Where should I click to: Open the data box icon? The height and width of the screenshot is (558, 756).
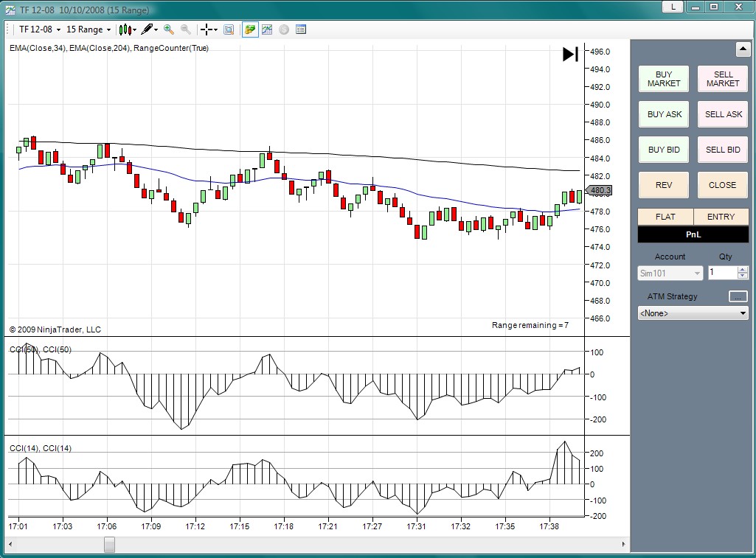coord(229,29)
